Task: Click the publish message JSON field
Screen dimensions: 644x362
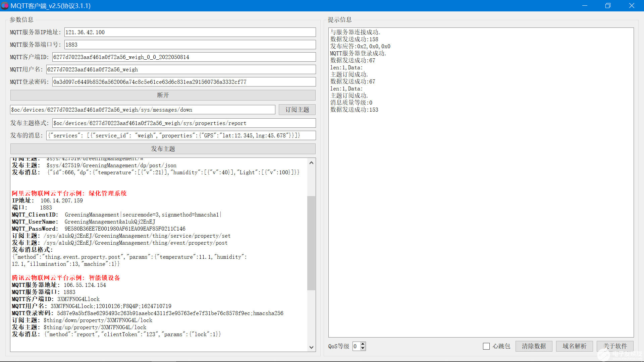Action: 181,136
